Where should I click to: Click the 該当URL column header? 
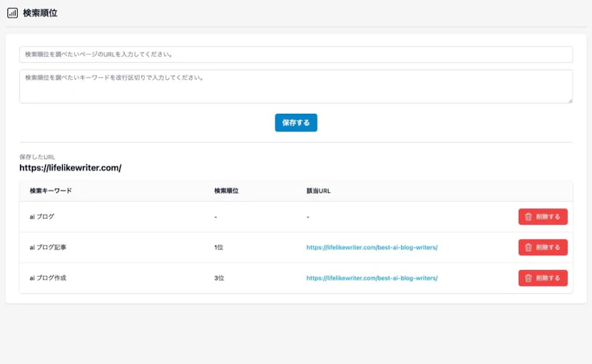pyautogui.click(x=318, y=191)
